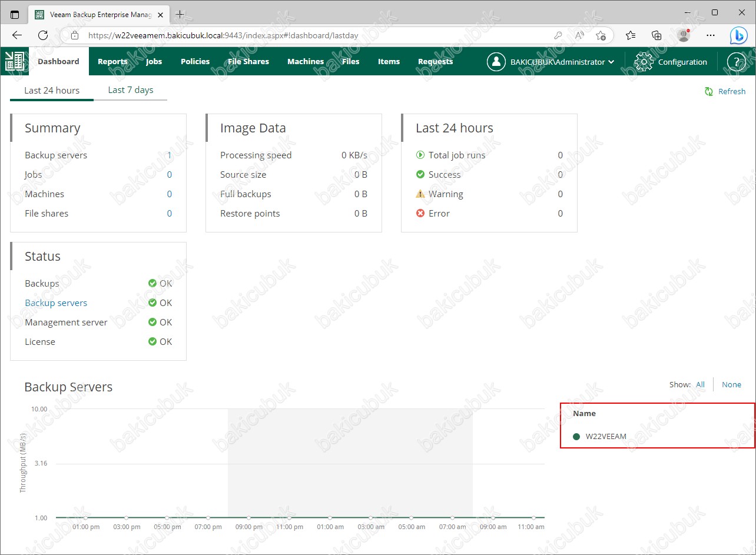This screenshot has width=756, height=555.
Task: Switch to the Jobs tab
Action: pyautogui.click(x=154, y=61)
